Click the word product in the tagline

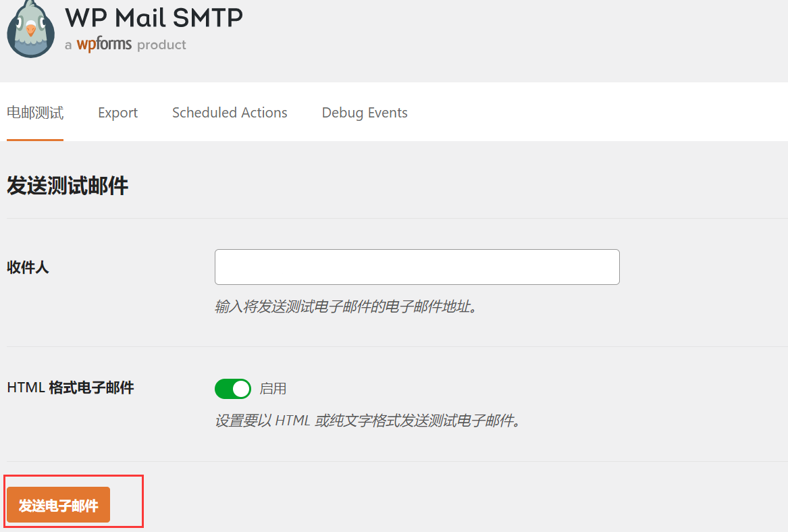161,45
